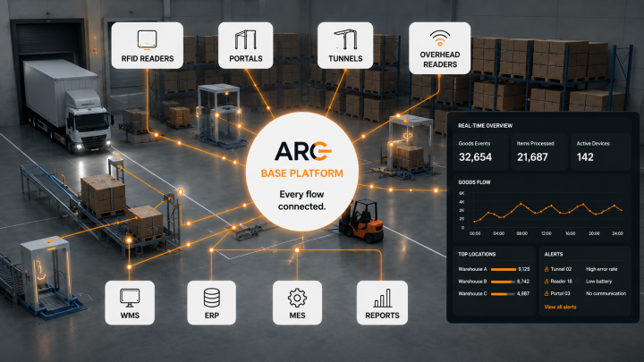This screenshot has height=362, width=644.
Task: Click the Warehouse A count 9,125
Action: pyautogui.click(x=523, y=269)
